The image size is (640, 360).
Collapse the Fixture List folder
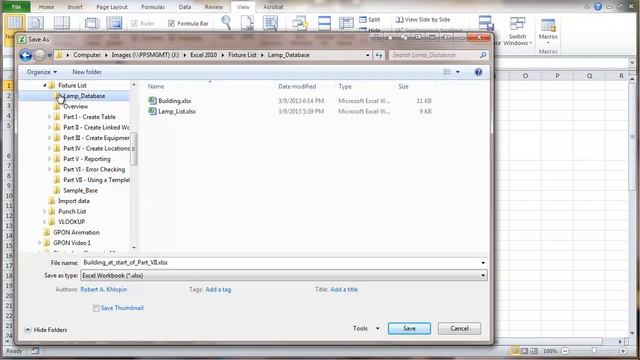coord(44,85)
